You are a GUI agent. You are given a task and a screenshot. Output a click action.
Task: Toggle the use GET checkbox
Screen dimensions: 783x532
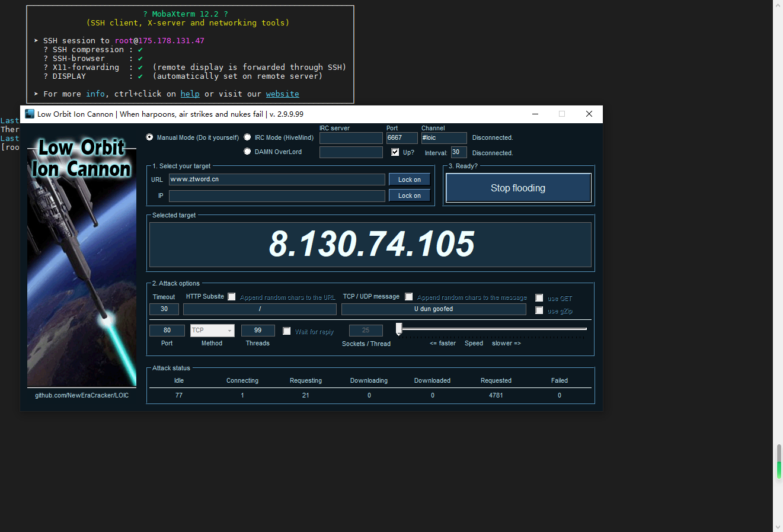coord(539,298)
